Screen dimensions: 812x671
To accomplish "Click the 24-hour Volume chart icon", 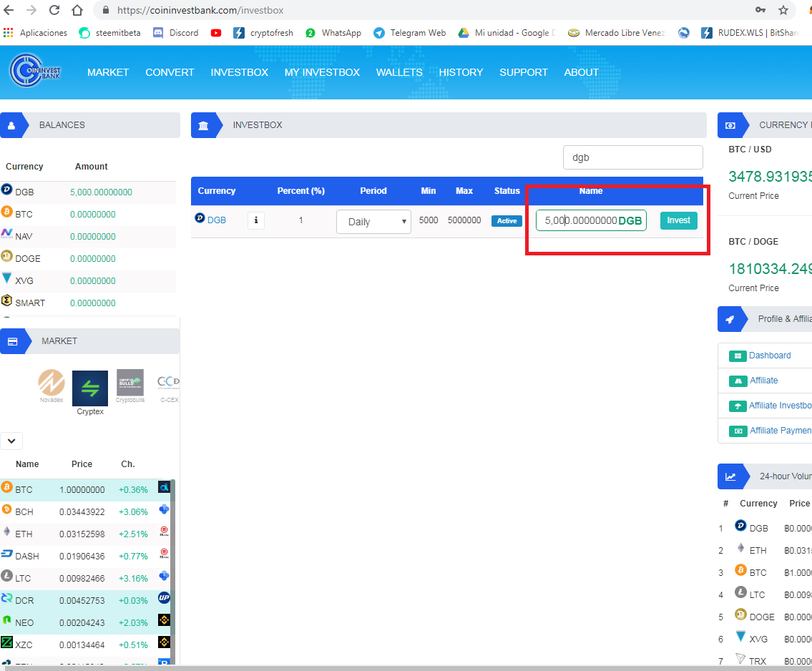I will [x=730, y=476].
